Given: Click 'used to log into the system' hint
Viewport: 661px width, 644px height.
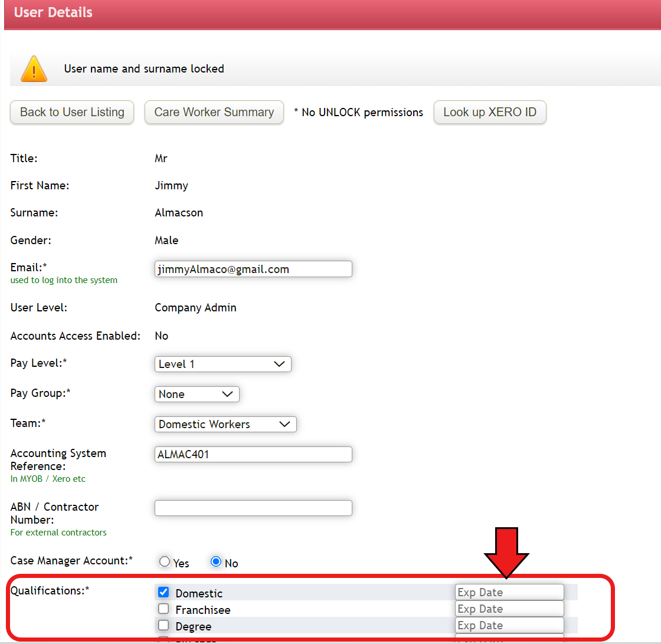Looking at the screenshot, I should point(64,280).
